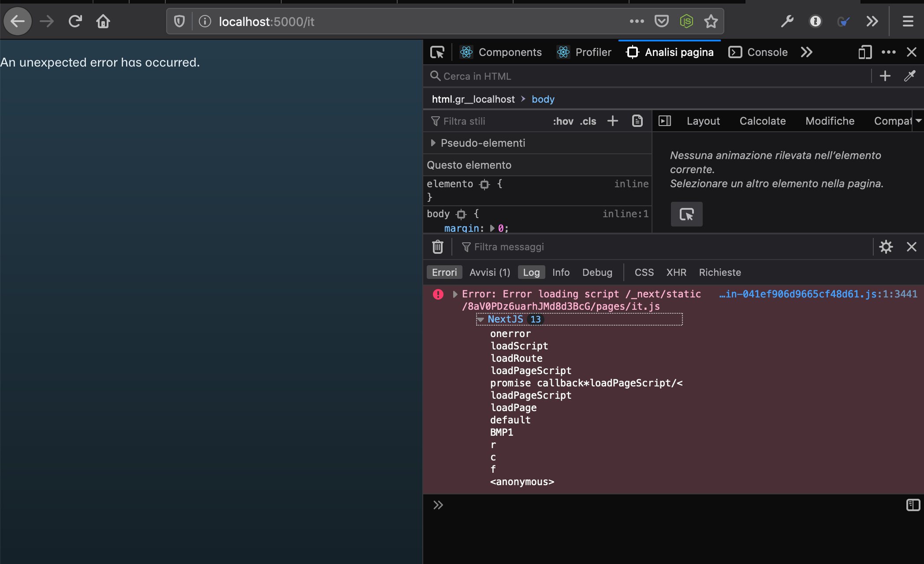924x564 pixels.
Task: Close the split console
Action: (x=912, y=247)
